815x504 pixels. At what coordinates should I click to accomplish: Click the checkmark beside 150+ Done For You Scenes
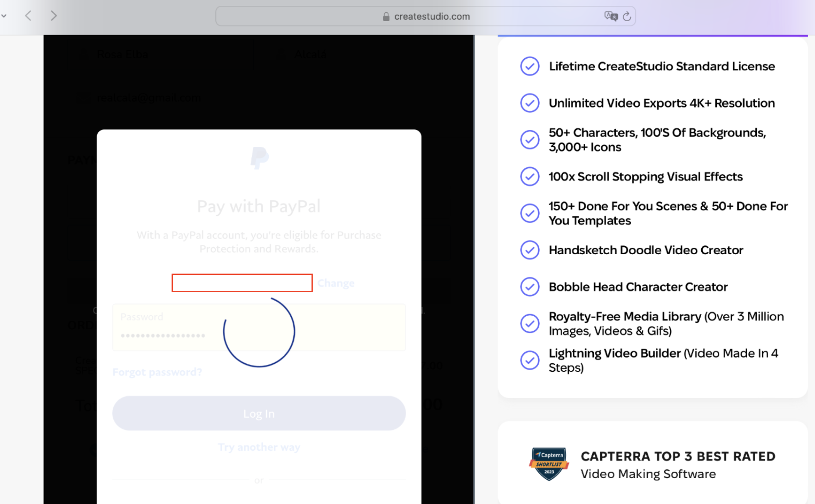coord(530,213)
